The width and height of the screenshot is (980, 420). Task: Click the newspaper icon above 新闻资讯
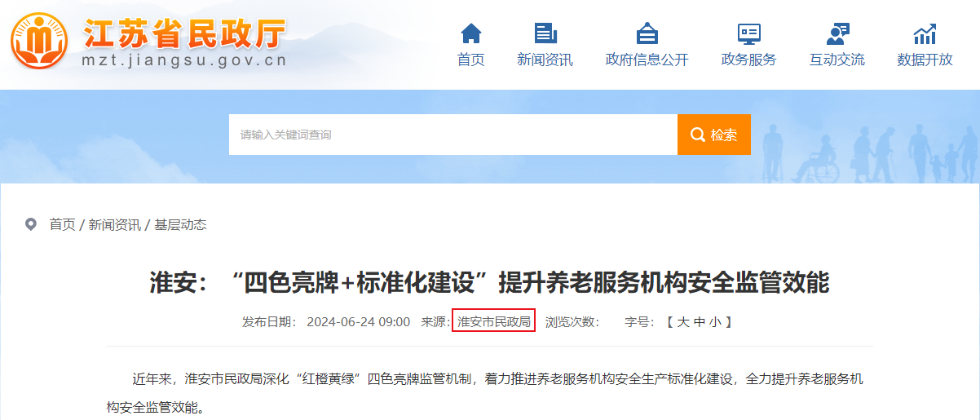pyautogui.click(x=545, y=33)
